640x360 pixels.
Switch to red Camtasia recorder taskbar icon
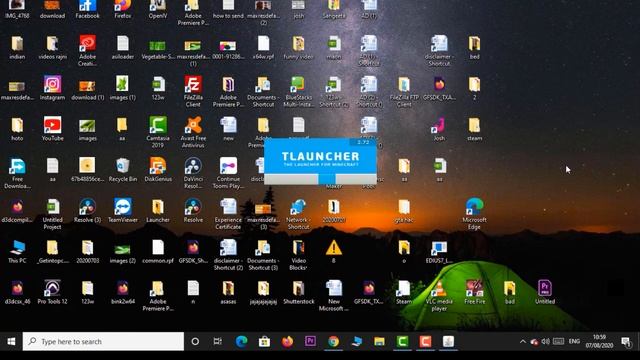pos(425,341)
